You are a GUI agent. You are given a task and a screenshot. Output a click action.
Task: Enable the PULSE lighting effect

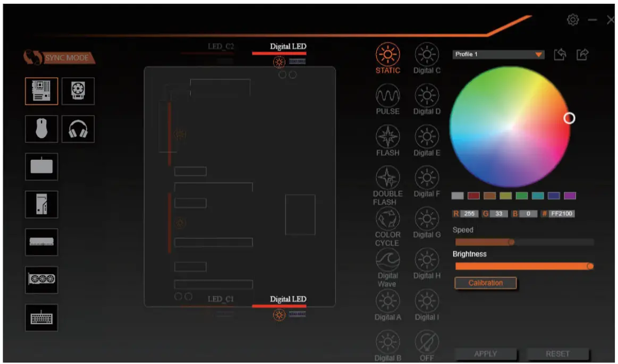coord(388,99)
